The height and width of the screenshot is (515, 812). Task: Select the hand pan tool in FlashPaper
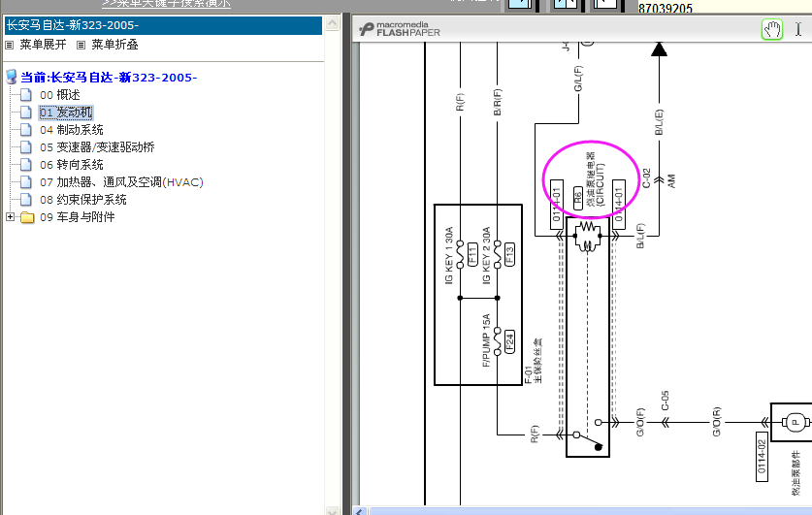click(772, 29)
